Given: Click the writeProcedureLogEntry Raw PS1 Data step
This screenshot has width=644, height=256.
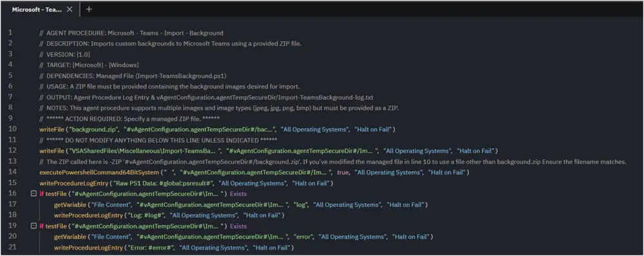Looking at the screenshot, I should coord(186,182).
